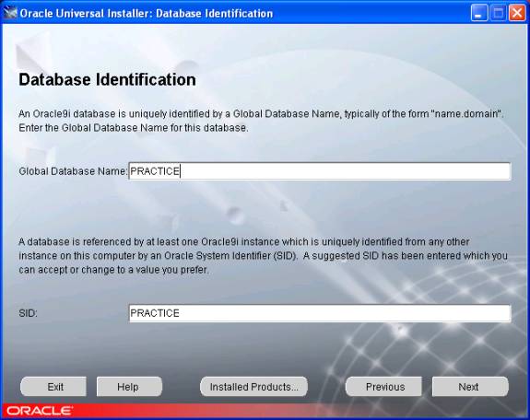Screen dimensions: 530x420
Task: Close the Oracle Universal Installer window
Action: coord(517,13)
